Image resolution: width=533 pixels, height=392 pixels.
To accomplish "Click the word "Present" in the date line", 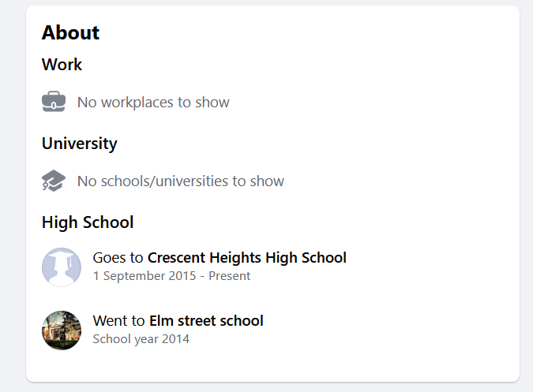I will click(229, 276).
